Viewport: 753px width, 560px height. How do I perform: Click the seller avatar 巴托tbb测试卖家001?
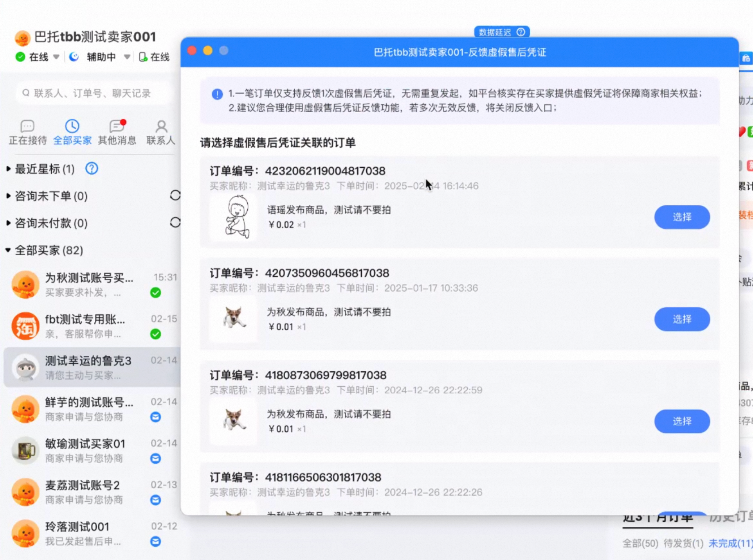[x=23, y=38]
